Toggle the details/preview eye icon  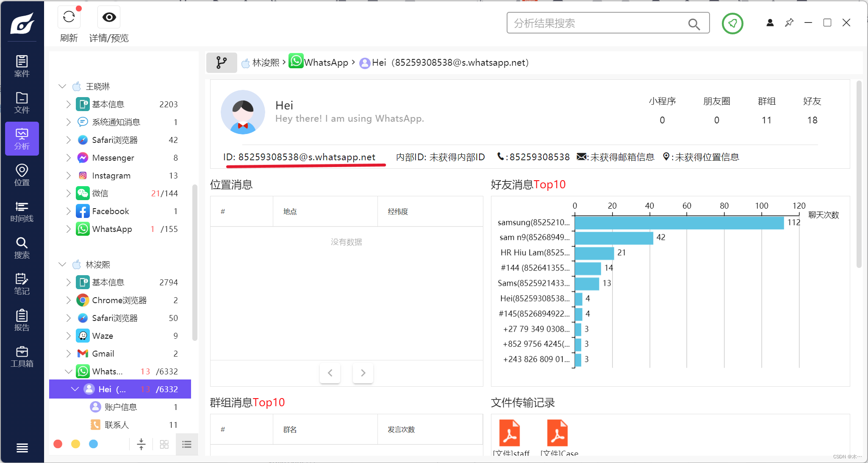click(109, 17)
